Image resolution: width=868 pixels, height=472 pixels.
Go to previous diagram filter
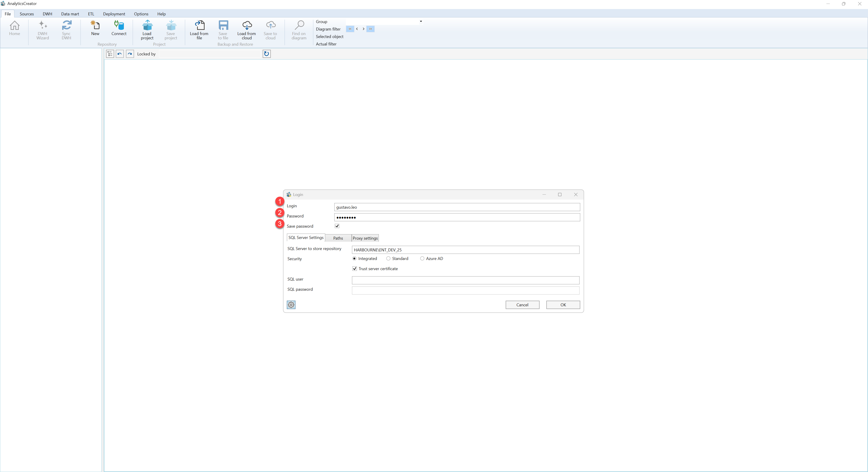pos(357,29)
